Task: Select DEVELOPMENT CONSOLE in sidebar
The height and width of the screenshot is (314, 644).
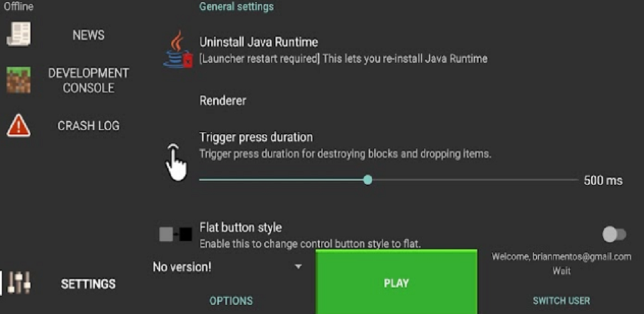Action: tap(88, 80)
